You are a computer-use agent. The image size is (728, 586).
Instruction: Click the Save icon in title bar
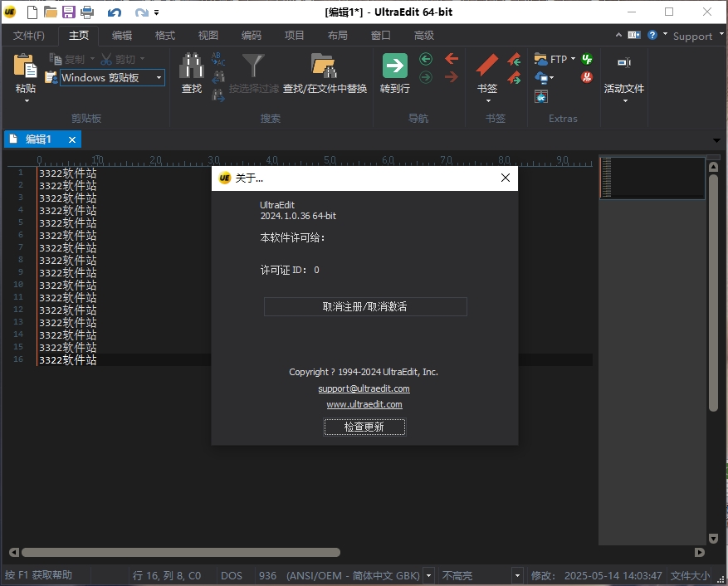tap(69, 12)
